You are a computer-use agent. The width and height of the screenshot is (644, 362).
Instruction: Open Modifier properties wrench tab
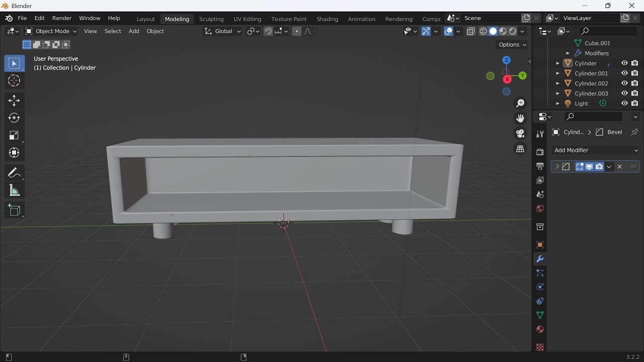pyautogui.click(x=540, y=259)
